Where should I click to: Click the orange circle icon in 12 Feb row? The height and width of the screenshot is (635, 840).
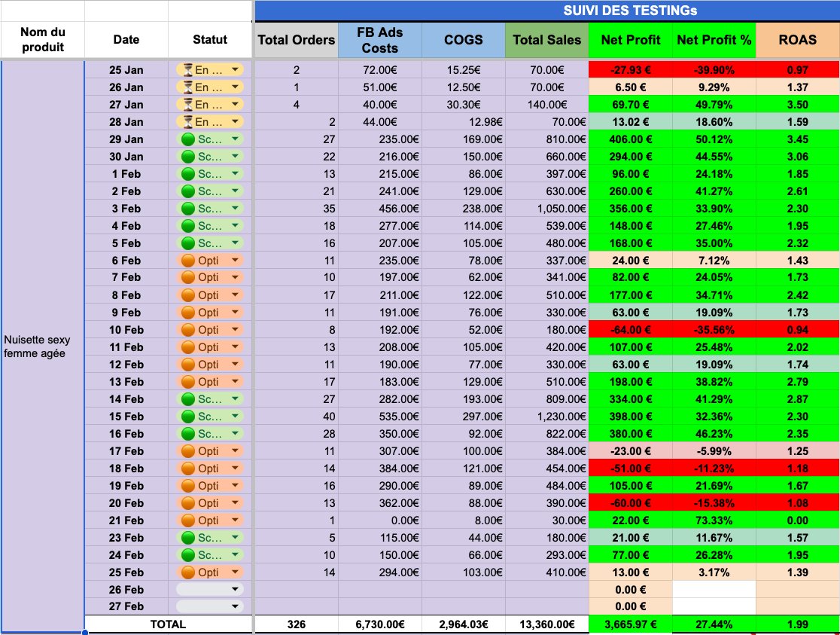[x=187, y=364]
